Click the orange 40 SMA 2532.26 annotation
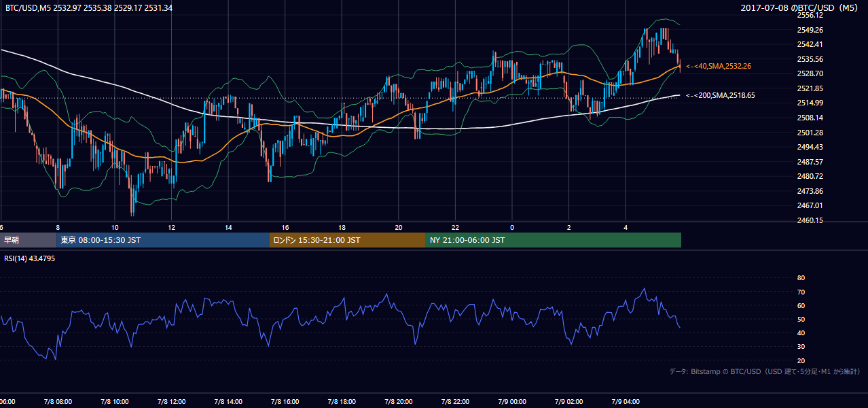This screenshot has height=408, width=868. click(x=719, y=66)
